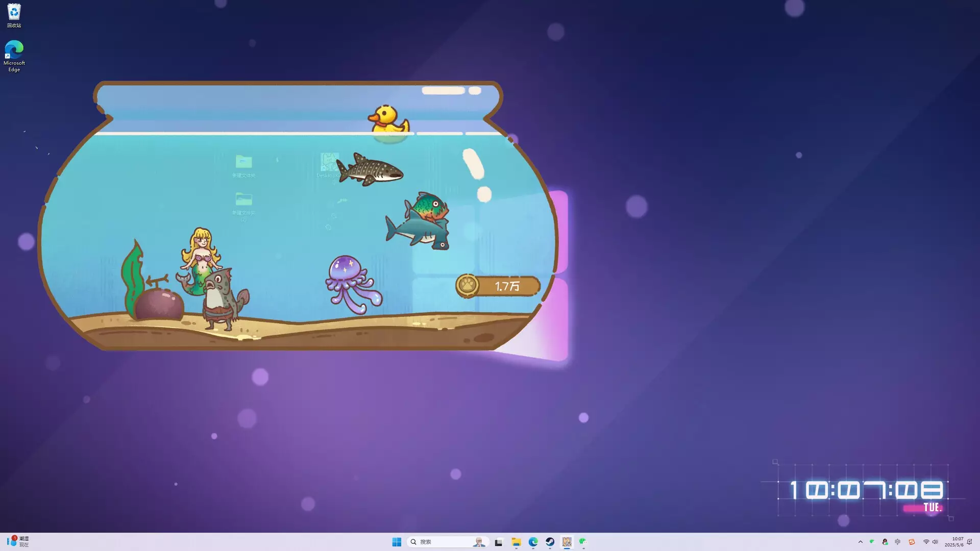The width and height of the screenshot is (980, 551).
Task: Click the Sogou input method tray icon
Action: pyautogui.click(x=912, y=542)
